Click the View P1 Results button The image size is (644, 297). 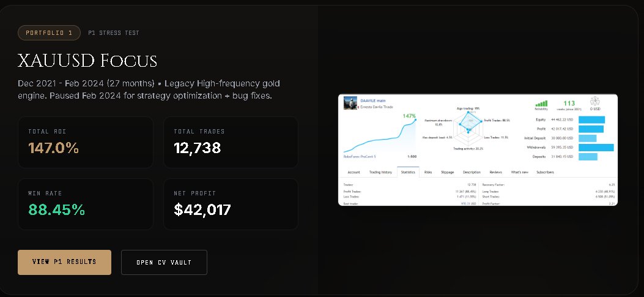(x=64, y=262)
